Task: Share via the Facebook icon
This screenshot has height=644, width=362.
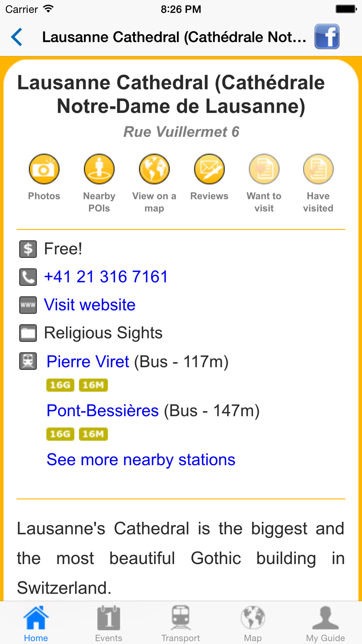Action: tap(327, 37)
